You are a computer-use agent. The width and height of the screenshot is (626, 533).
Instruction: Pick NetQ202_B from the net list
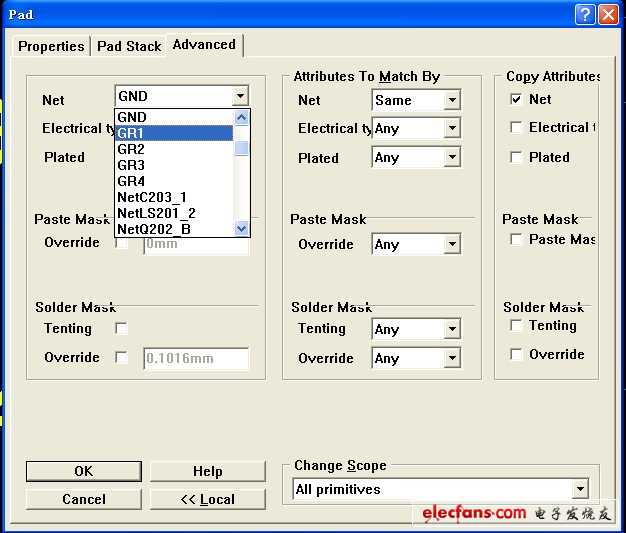174,229
